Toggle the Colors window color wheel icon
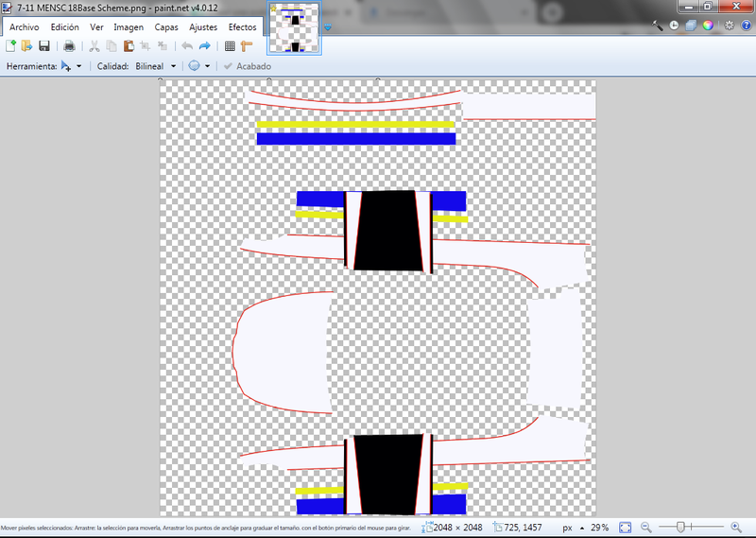The width and height of the screenshot is (756, 538). (708, 26)
